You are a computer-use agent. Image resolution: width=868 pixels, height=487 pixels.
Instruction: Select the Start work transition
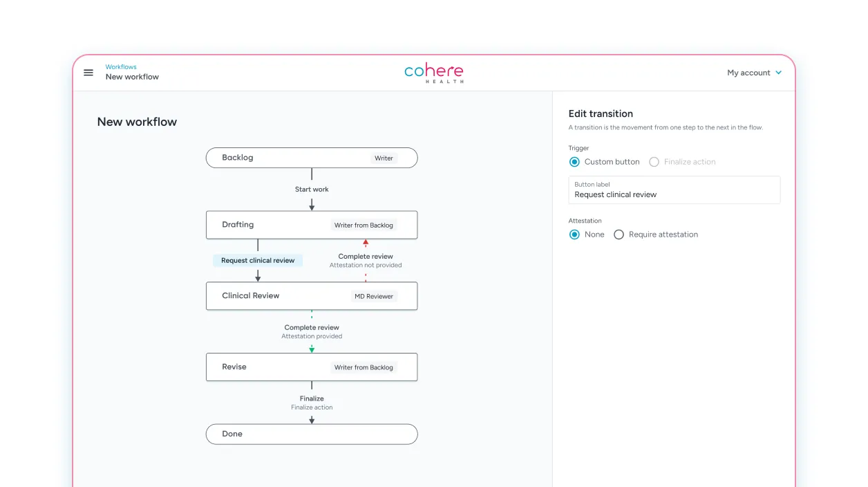click(x=312, y=189)
